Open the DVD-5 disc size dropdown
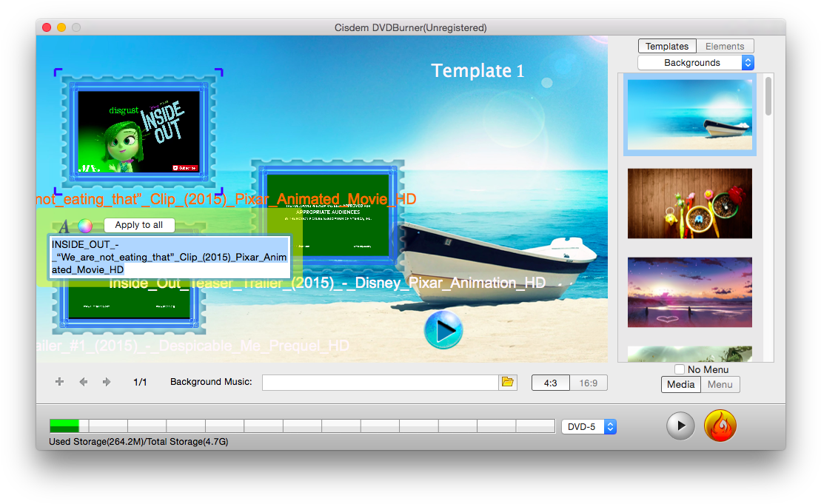The height and width of the screenshot is (504, 821). click(x=589, y=426)
